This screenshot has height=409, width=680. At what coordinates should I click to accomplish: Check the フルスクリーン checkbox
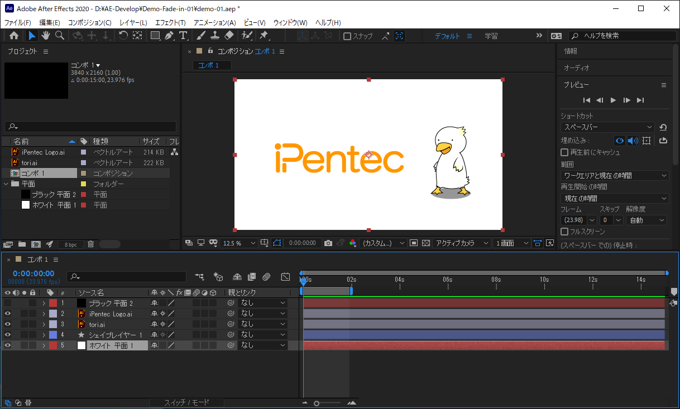coord(564,232)
